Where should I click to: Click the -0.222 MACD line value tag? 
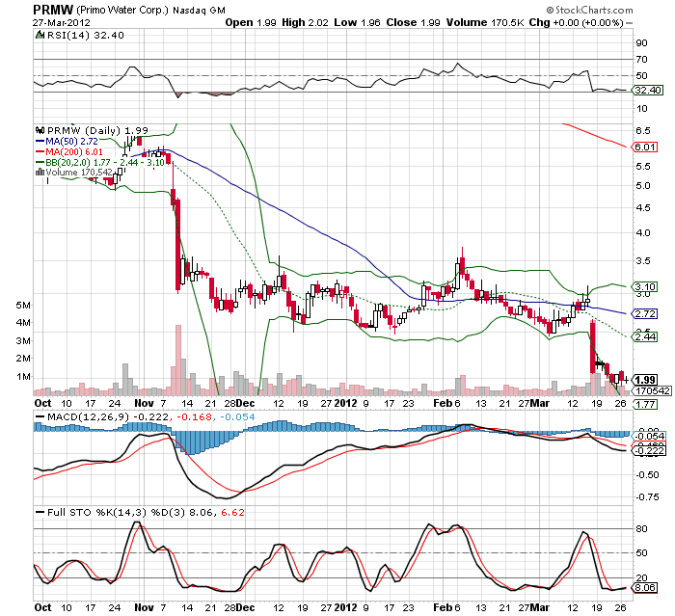[648, 451]
